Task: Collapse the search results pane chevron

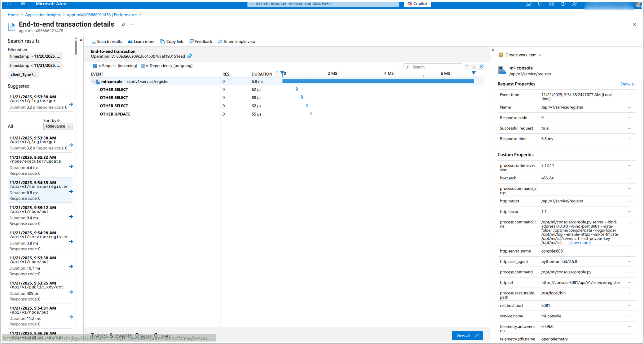Action: click(81, 40)
